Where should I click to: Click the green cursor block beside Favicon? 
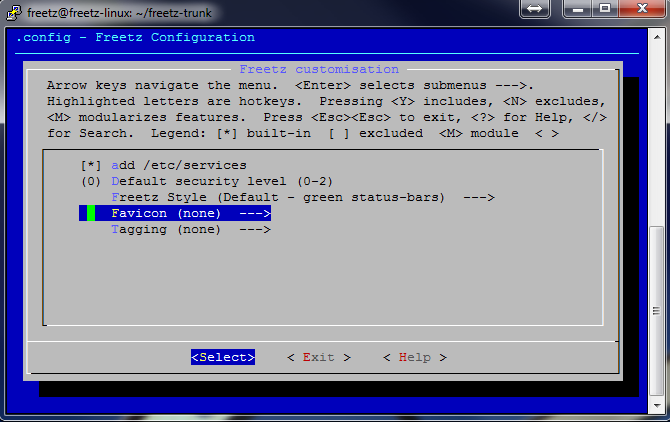point(91,213)
